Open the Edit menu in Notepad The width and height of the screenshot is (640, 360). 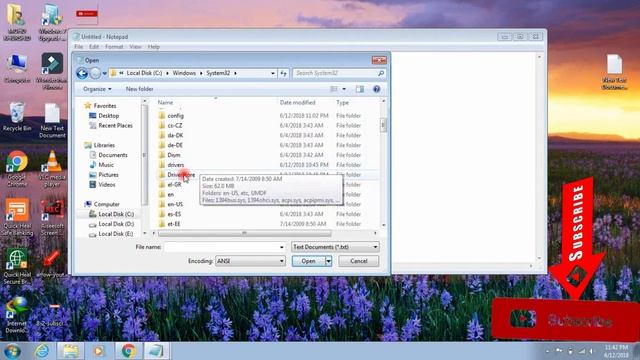[x=94, y=47]
